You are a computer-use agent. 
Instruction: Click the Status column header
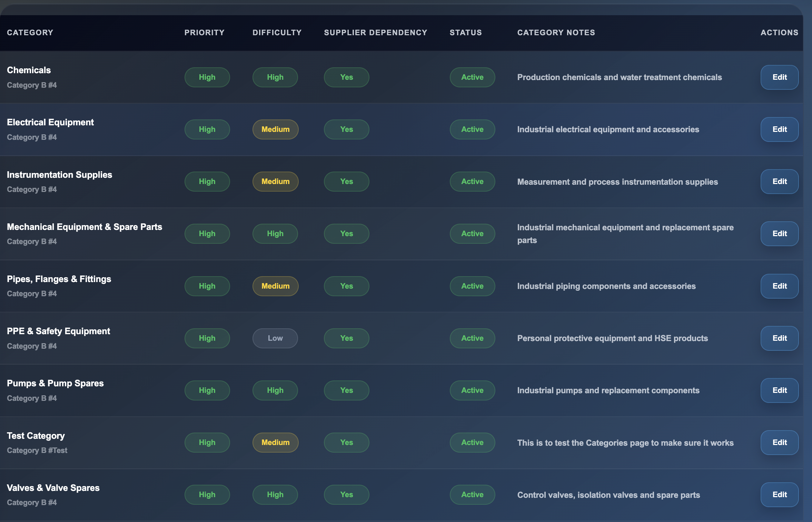point(466,32)
